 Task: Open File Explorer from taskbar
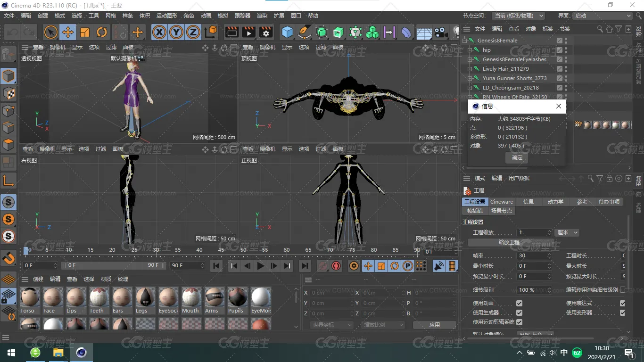point(58,353)
